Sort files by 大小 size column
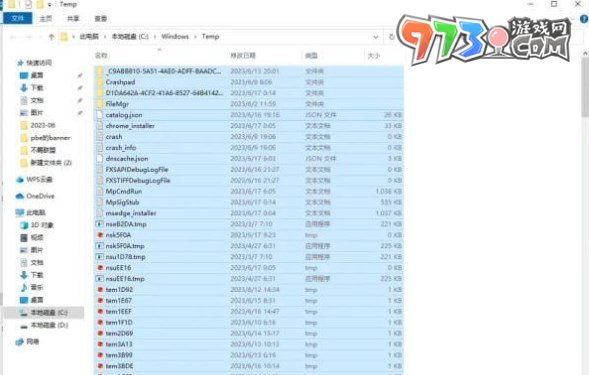This screenshot has height=375, width=589. [373, 56]
